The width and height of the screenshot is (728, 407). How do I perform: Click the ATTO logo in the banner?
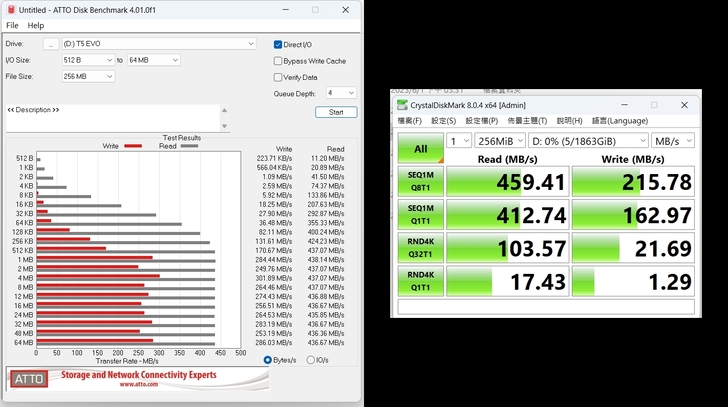click(31, 380)
